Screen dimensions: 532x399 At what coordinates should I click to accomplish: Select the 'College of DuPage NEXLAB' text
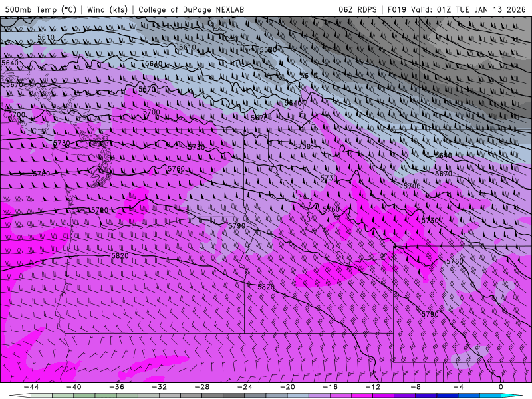[191, 9]
